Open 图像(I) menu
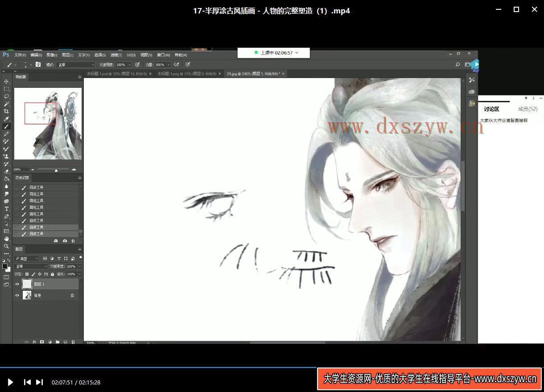 tap(52, 55)
